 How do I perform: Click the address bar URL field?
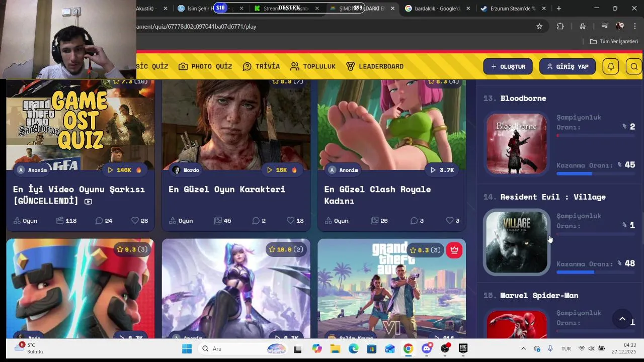tap(332, 26)
